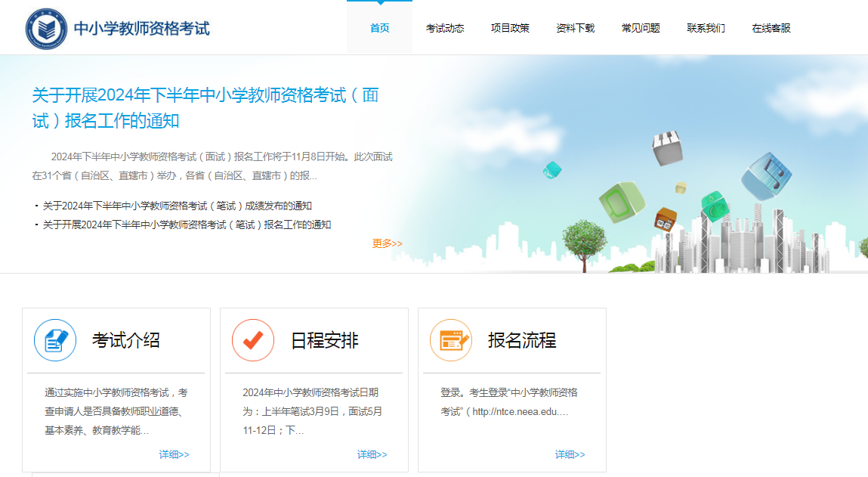Open the 笔试成绩发布的通知 link
This screenshot has height=477, width=868.
coord(178,206)
